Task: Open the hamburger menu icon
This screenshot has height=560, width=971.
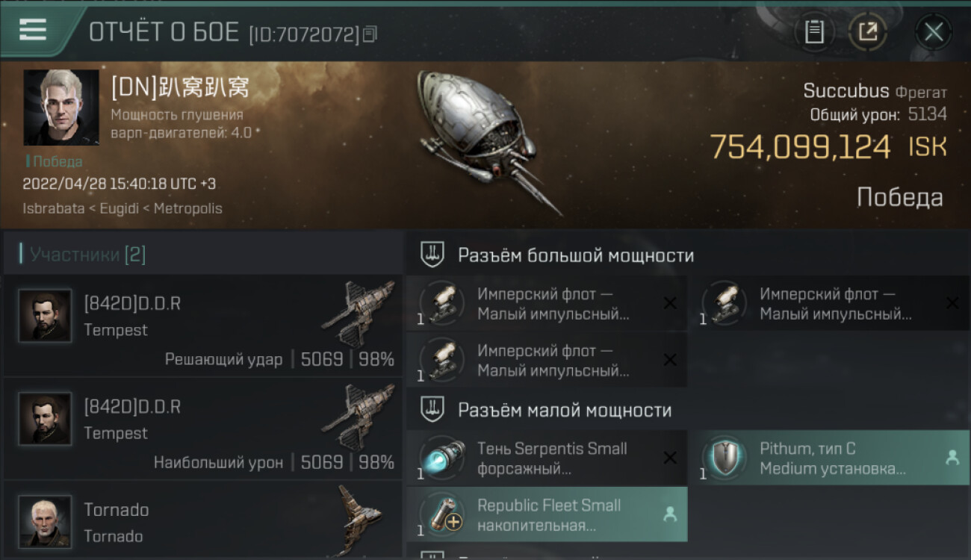Action: point(32,30)
